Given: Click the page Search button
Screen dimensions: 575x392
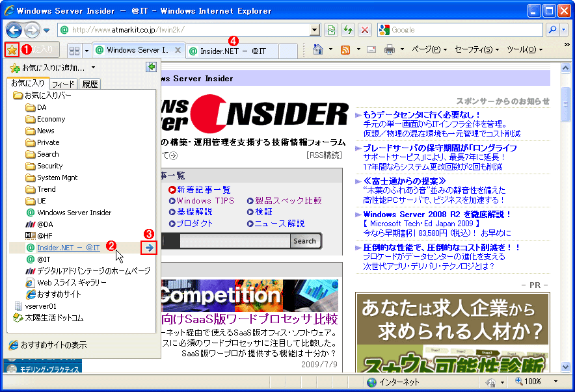Looking at the screenshot, I should 304,241.
